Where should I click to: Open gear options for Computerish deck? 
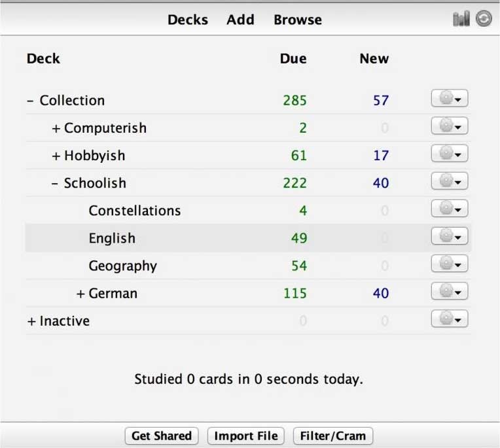click(x=450, y=127)
